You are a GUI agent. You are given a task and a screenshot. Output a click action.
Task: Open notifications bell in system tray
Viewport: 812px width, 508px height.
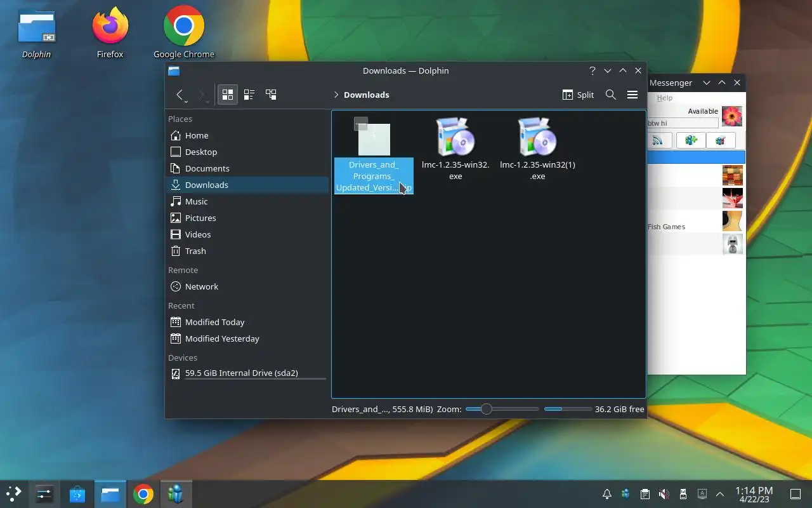(x=607, y=494)
